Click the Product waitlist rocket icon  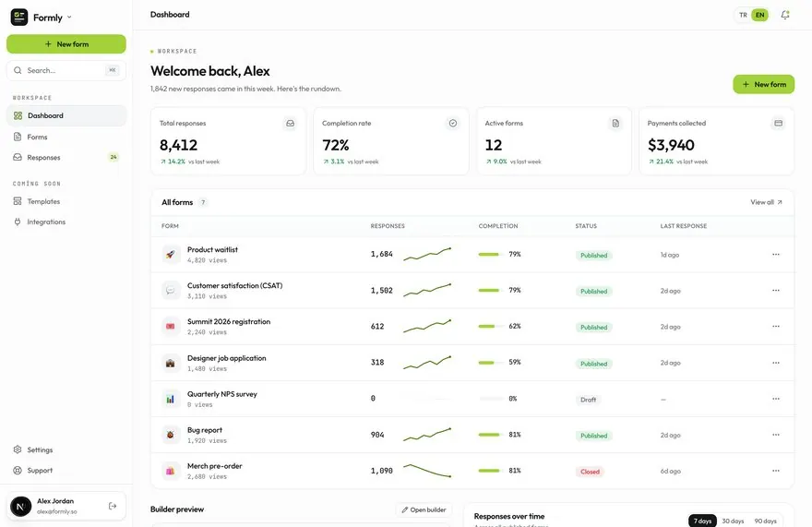[x=171, y=255]
